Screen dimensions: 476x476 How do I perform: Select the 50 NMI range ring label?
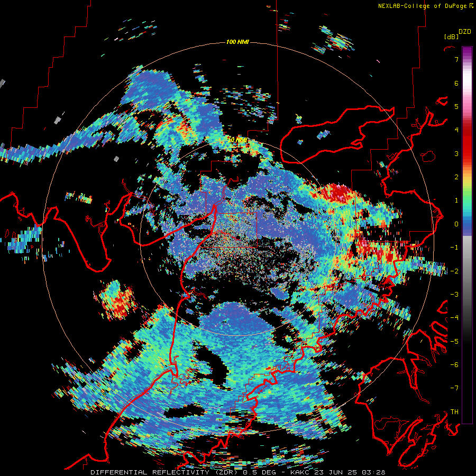click(237, 140)
